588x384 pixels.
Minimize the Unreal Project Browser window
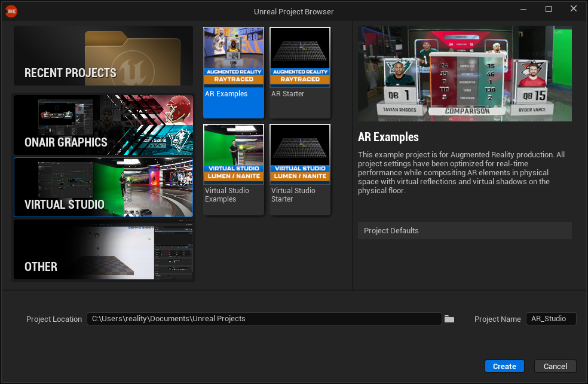[523, 9]
